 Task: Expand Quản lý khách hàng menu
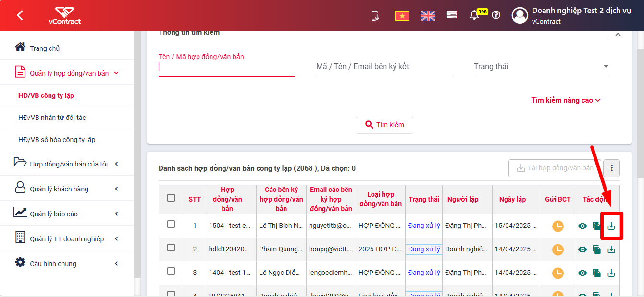67,189
